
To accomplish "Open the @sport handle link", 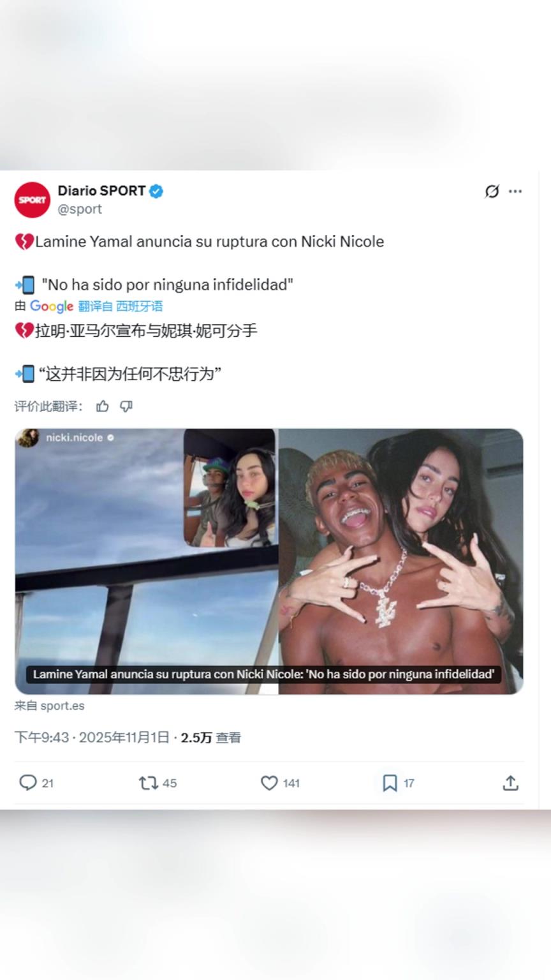I will coord(80,209).
